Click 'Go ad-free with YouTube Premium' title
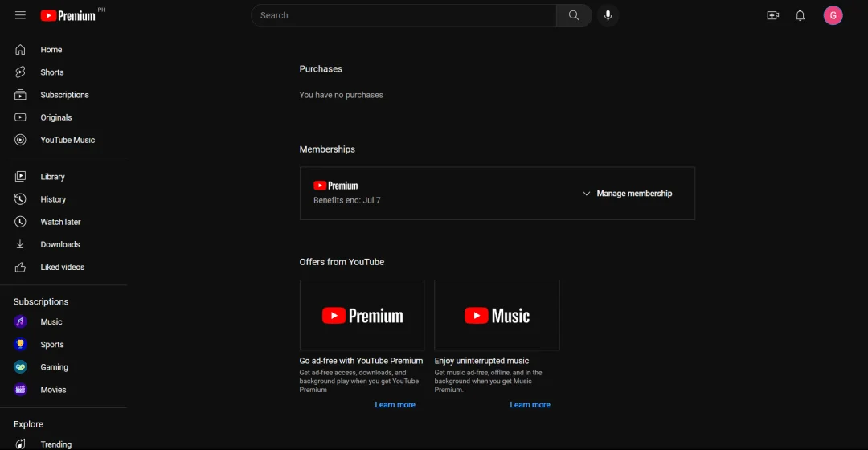 pyautogui.click(x=361, y=361)
